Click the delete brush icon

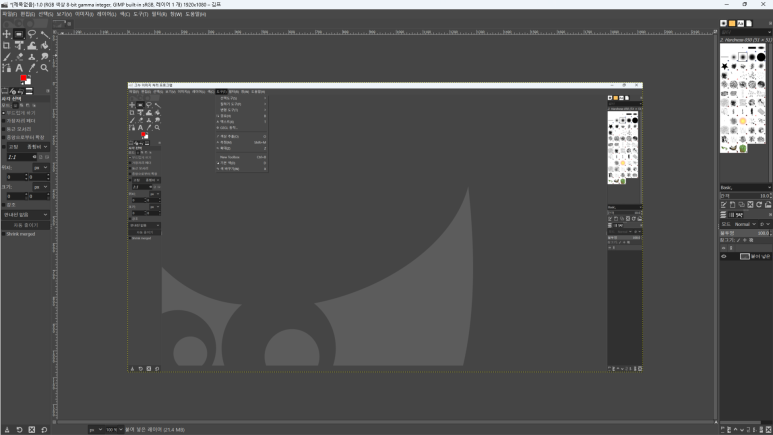pos(750,205)
